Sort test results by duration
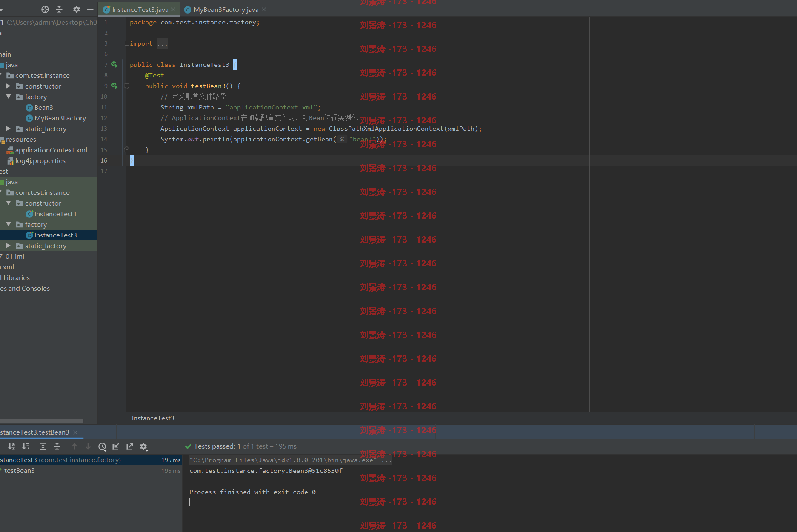 point(26,446)
